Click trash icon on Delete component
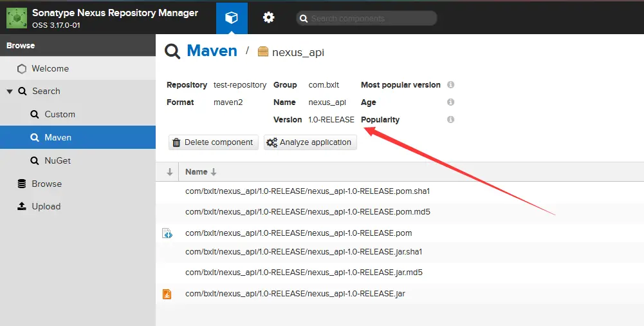Viewport: 644px width, 326px height. tap(177, 142)
